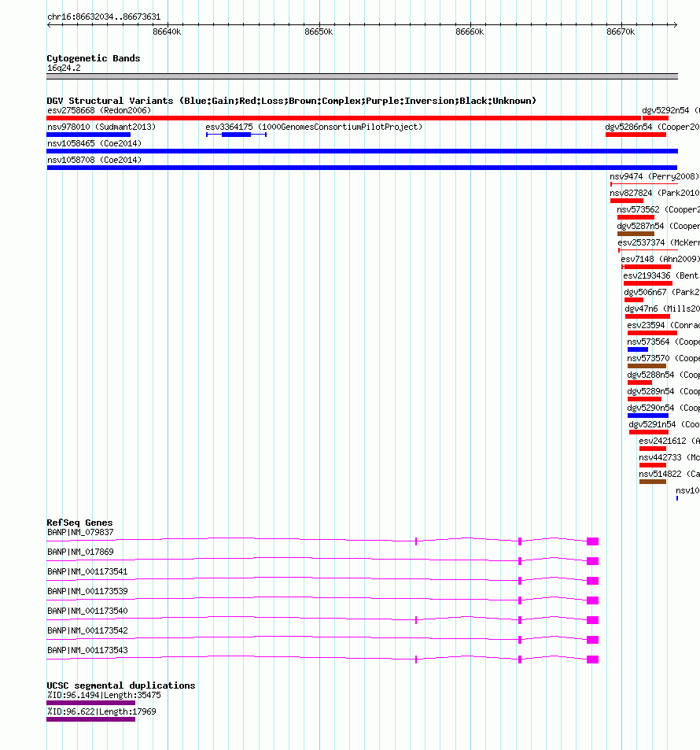The width and height of the screenshot is (700, 750).
Task: Select variant label esv7148 (Ahn2009)
Action: 660,259
